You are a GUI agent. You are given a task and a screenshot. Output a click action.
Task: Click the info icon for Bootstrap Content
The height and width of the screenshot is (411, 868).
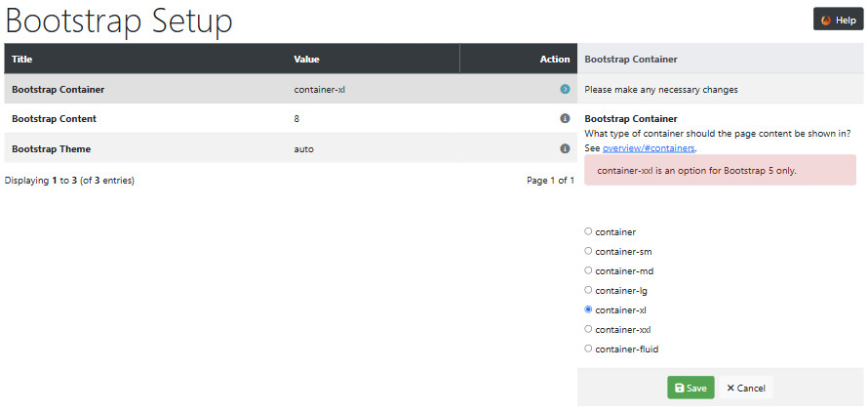pyautogui.click(x=565, y=118)
